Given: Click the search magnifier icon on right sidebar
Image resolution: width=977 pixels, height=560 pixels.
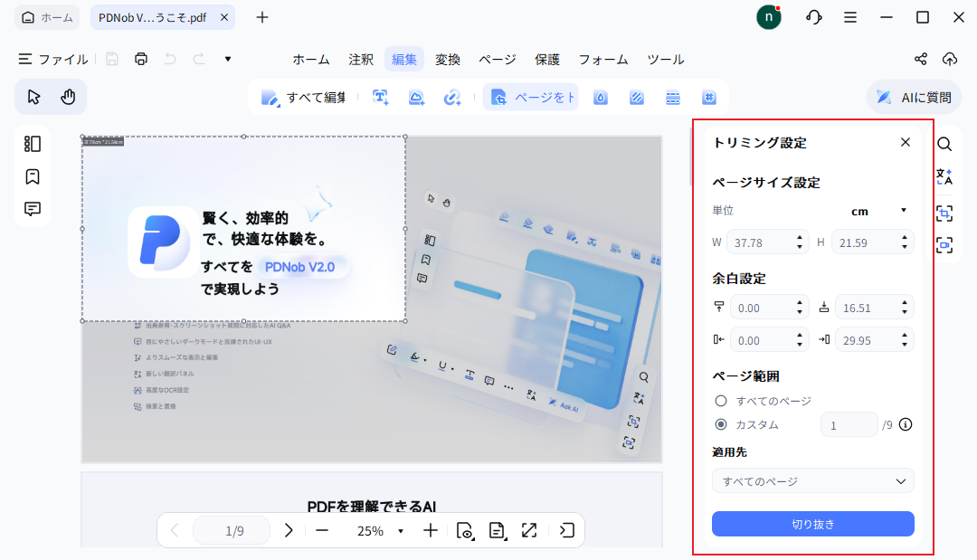Looking at the screenshot, I should coord(944,145).
